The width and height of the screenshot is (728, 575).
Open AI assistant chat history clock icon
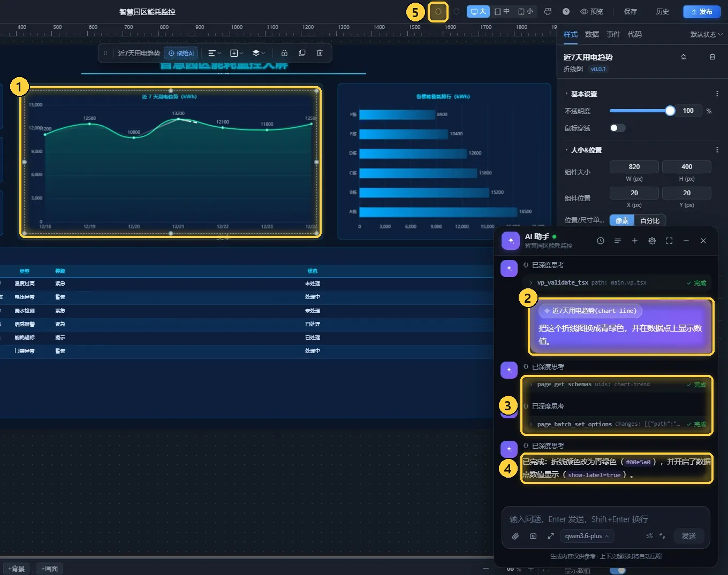coord(601,241)
